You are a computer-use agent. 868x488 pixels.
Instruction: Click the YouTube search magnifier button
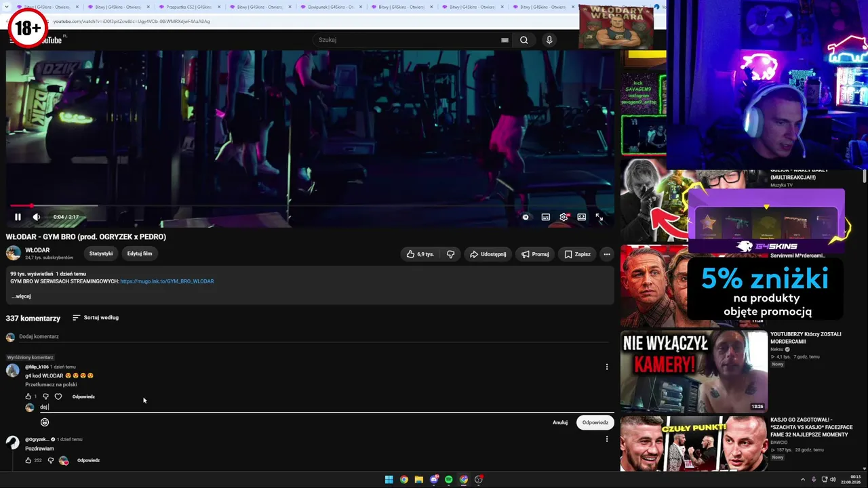524,40
